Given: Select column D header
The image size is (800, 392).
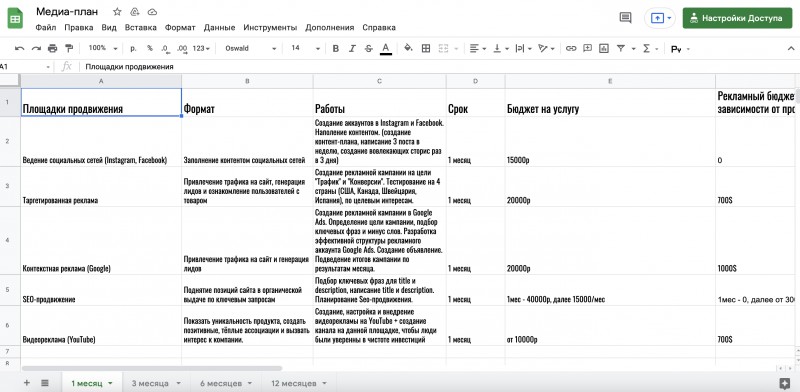Looking at the screenshot, I should [476, 81].
